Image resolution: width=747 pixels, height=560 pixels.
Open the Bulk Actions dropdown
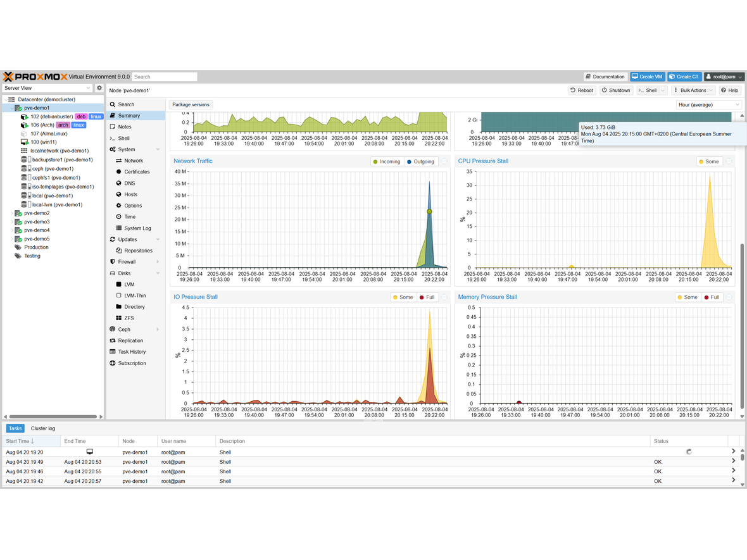tap(692, 90)
